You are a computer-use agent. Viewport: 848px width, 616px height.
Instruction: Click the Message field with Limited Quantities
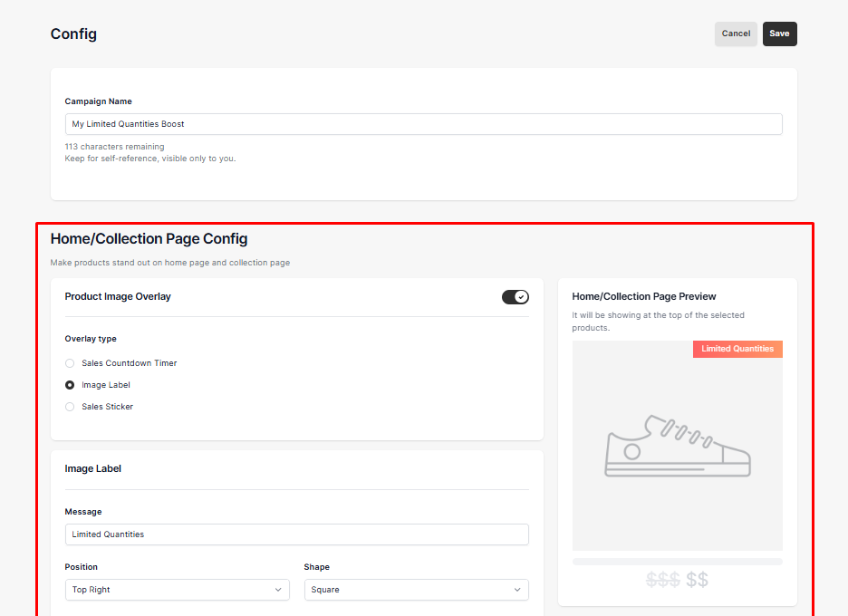click(297, 534)
